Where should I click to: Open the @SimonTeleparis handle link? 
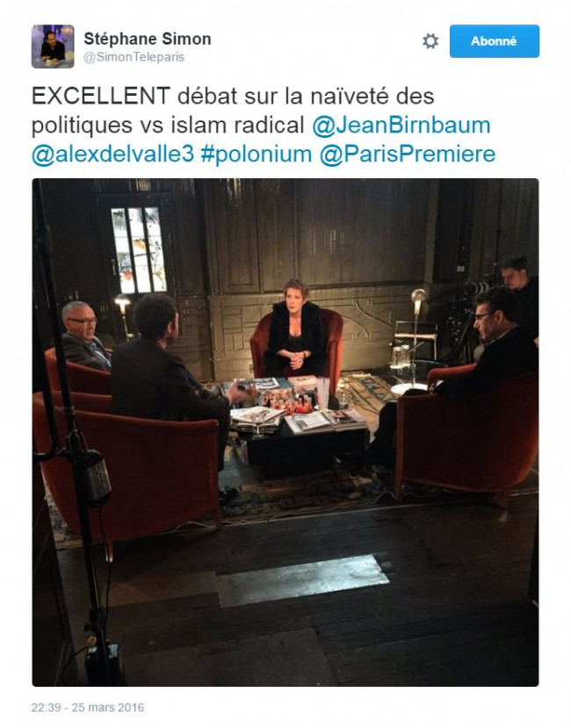click(x=134, y=57)
